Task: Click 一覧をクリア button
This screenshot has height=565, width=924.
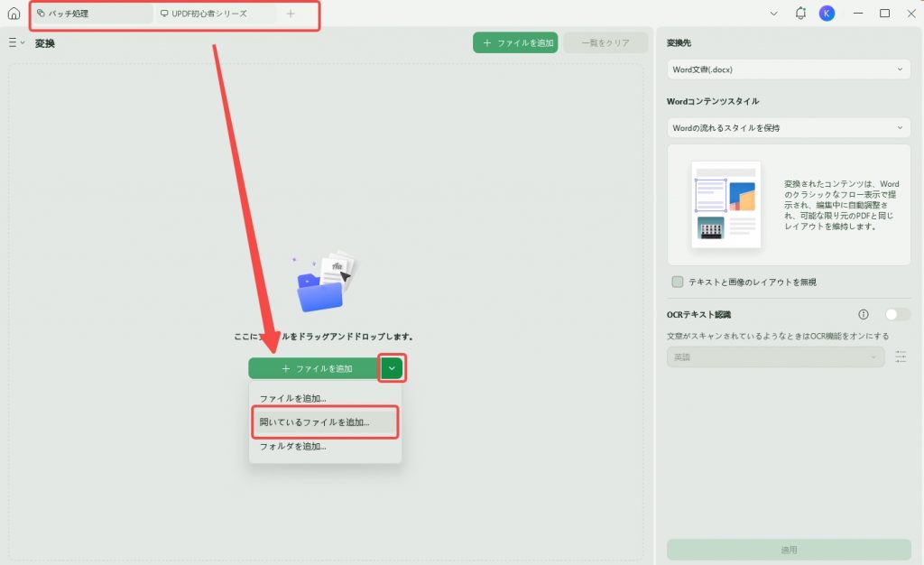Action: tap(605, 42)
